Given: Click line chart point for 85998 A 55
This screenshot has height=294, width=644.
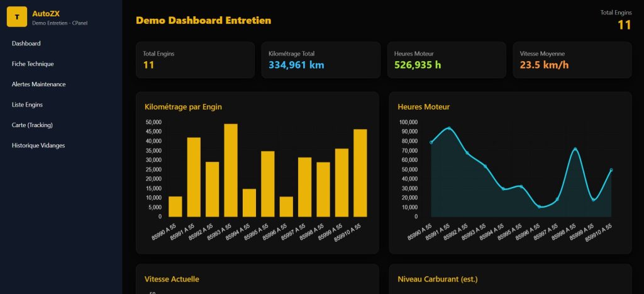Looking at the screenshot, I should (575, 149).
